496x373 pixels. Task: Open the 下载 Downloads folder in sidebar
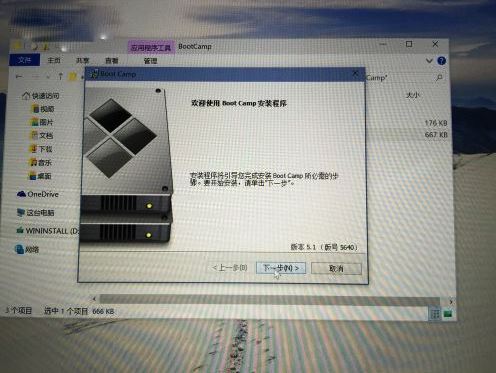coord(41,149)
